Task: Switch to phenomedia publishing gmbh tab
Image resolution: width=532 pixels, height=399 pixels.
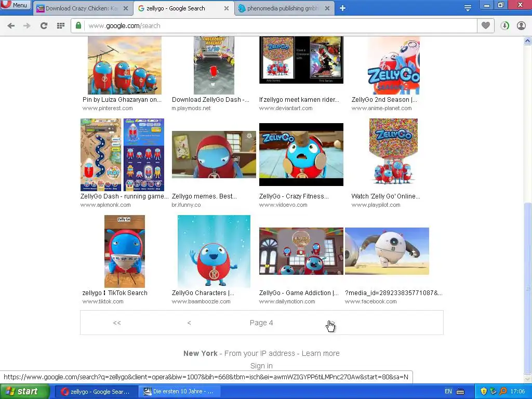Action: point(279,8)
